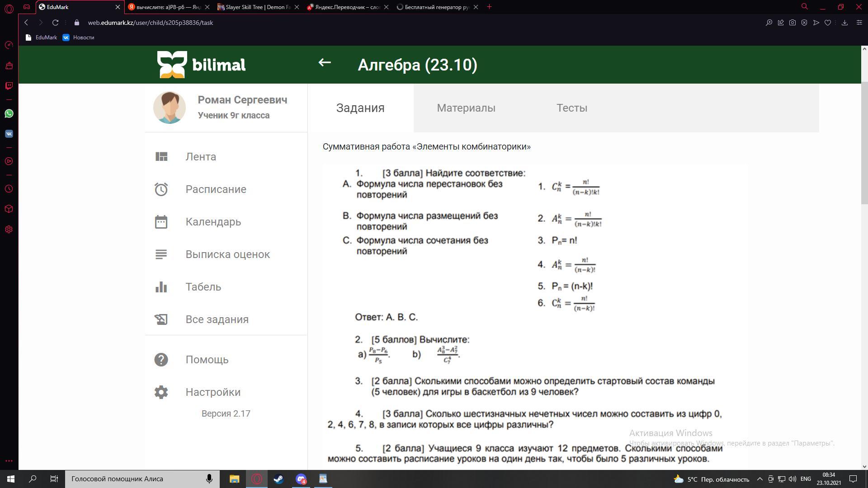Open Лента feed icon in sidebar
The width and height of the screenshot is (868, 488).
pos(161,157)
